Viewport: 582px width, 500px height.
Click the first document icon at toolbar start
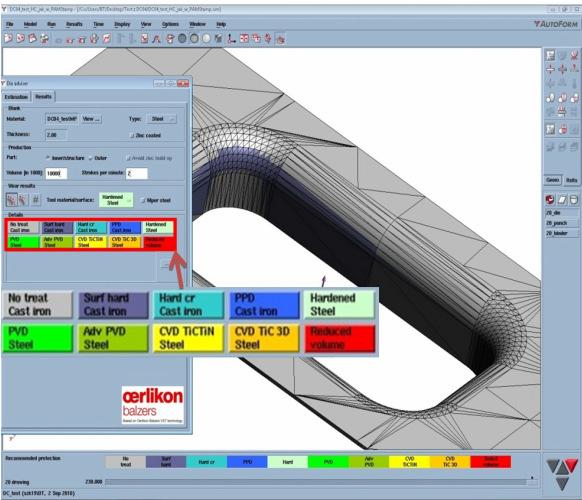click(x=8, y=38)
